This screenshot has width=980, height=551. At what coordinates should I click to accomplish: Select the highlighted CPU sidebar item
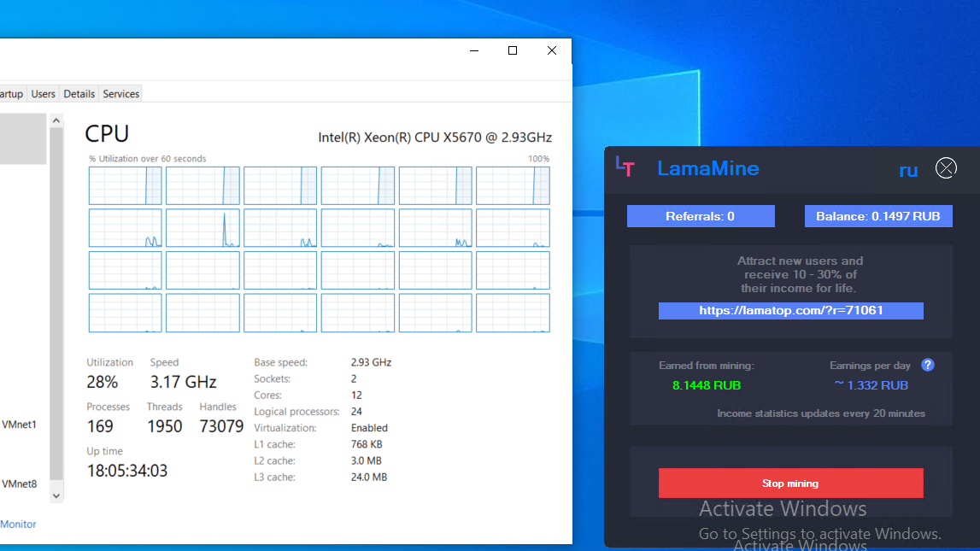pos(23,138)
